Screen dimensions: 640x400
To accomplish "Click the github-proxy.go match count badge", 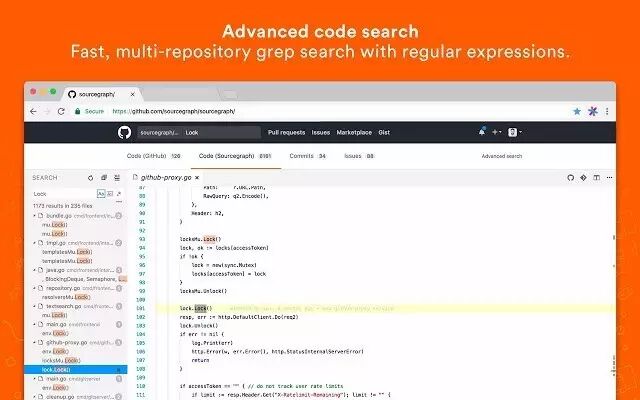I will pos(119,342).
